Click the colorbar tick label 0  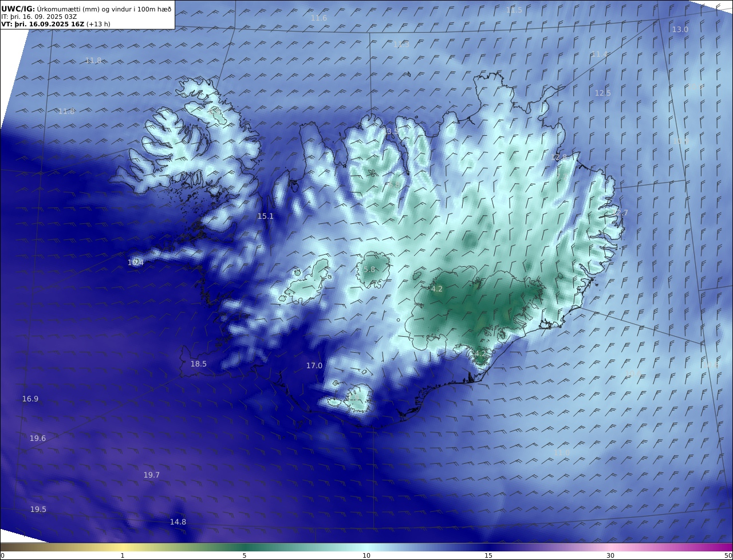coord(2,556)
